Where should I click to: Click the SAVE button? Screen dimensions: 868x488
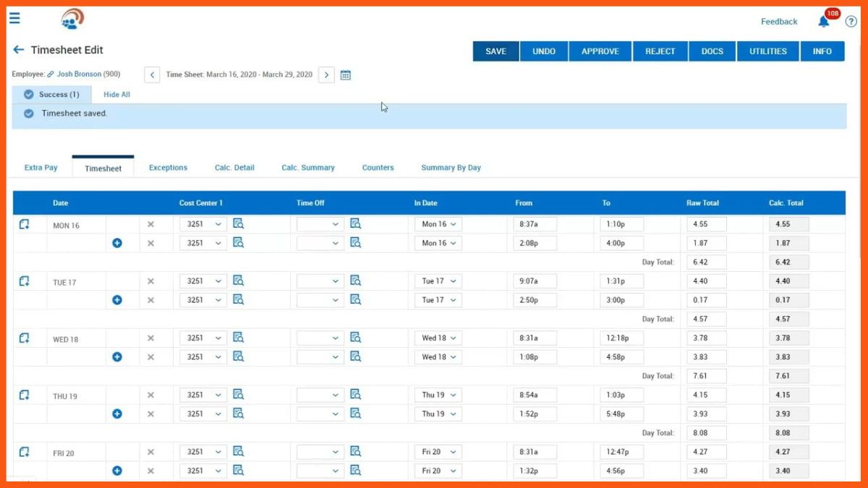pyautogui.click(x=496, y=51)
